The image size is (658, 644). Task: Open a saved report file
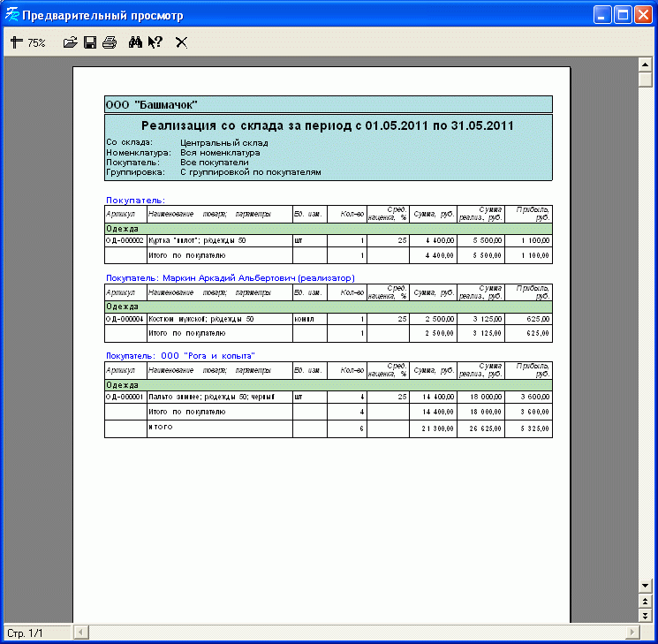(71, 42)
